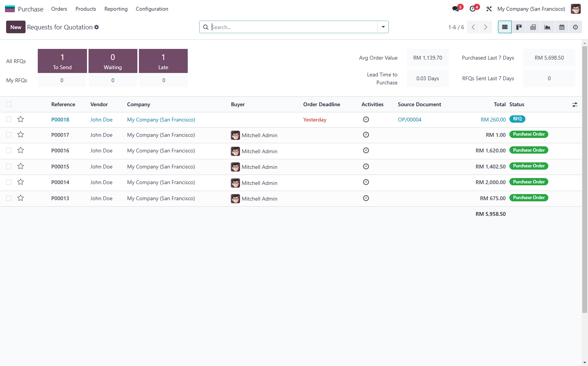Open the Orders menu

pos(59,9)
